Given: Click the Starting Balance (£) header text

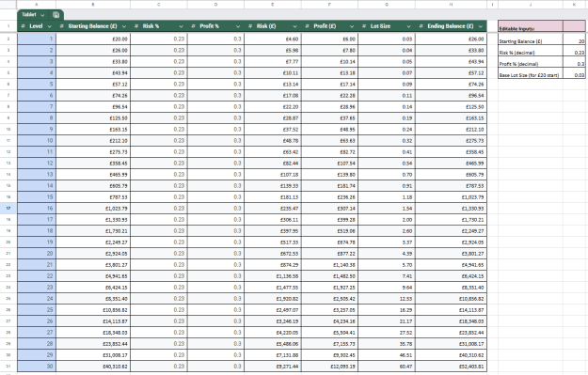Looking at the screenshot, I should pyautogui.click(x=92, y=26).
